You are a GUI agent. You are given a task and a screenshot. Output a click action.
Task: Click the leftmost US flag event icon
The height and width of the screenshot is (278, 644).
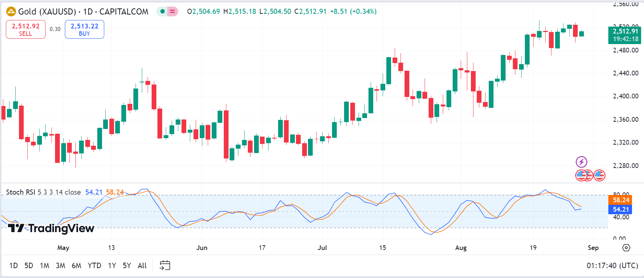click(581, 176)
